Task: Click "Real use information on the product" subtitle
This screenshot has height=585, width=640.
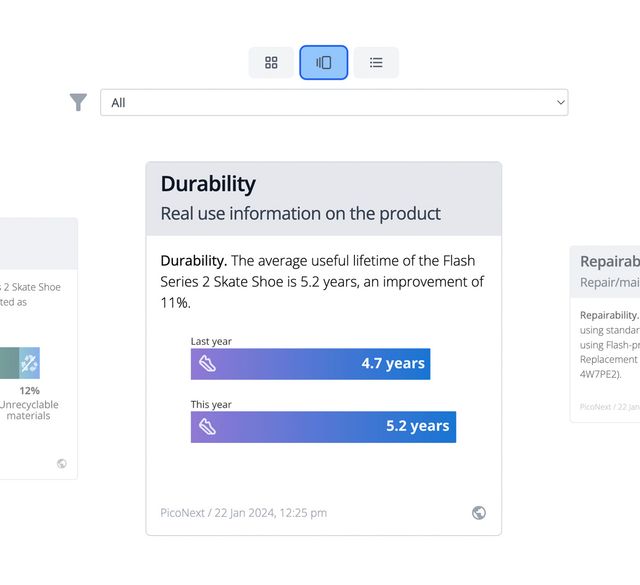Action: [x=300, y=213]
